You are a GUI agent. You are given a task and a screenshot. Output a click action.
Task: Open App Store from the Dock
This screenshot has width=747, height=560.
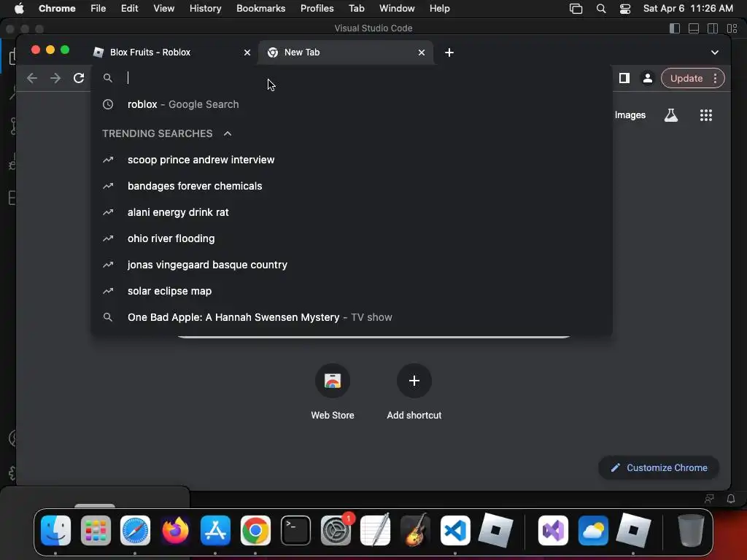click(215, 530)
